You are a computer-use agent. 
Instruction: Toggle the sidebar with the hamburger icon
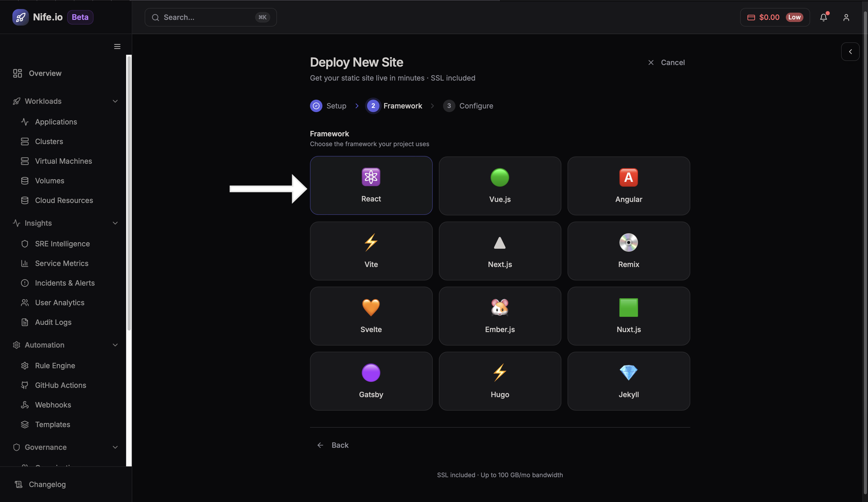click(x=117, y=46)
